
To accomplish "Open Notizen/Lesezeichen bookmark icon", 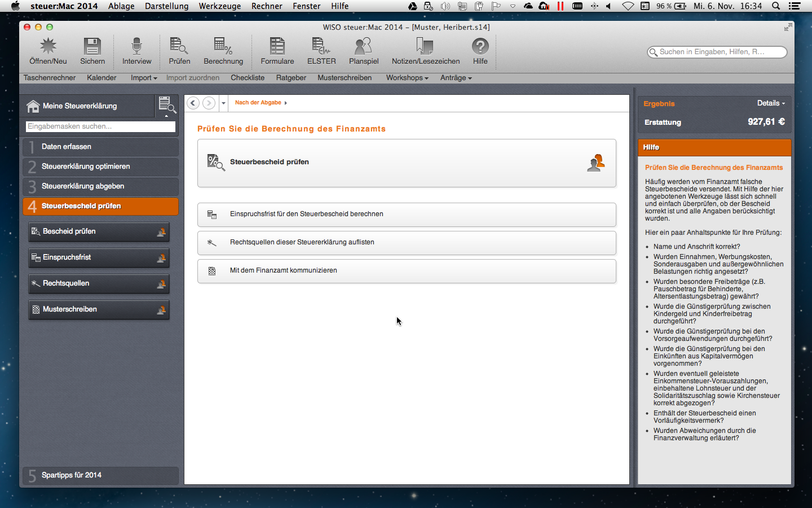I will click(x=425, y=47).
